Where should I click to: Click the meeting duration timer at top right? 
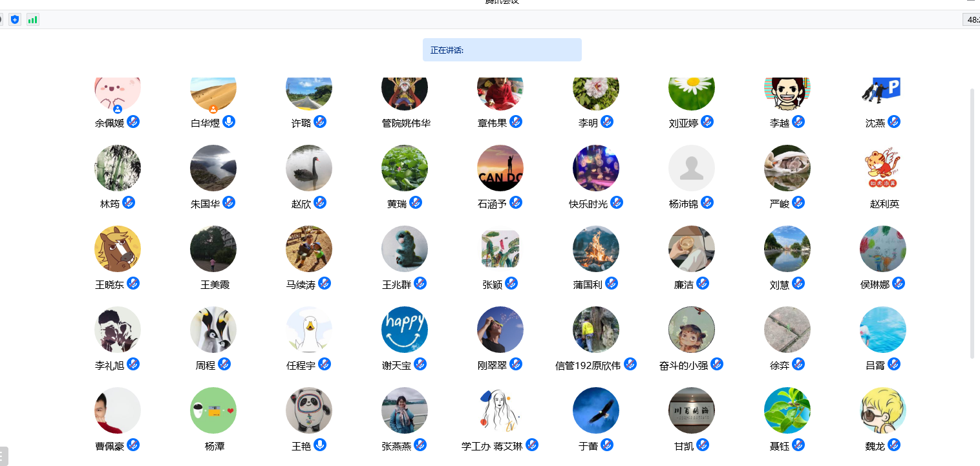pyautogui.click(x=972, y=20)
